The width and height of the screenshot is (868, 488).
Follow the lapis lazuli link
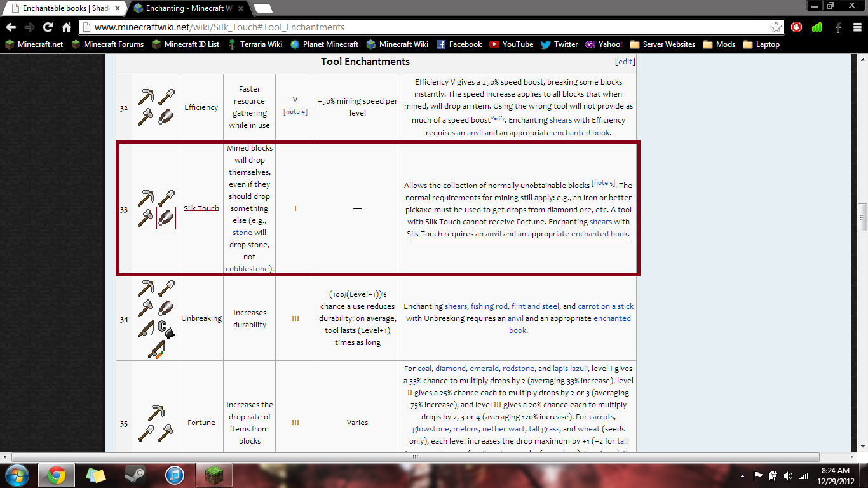point(570,369)
